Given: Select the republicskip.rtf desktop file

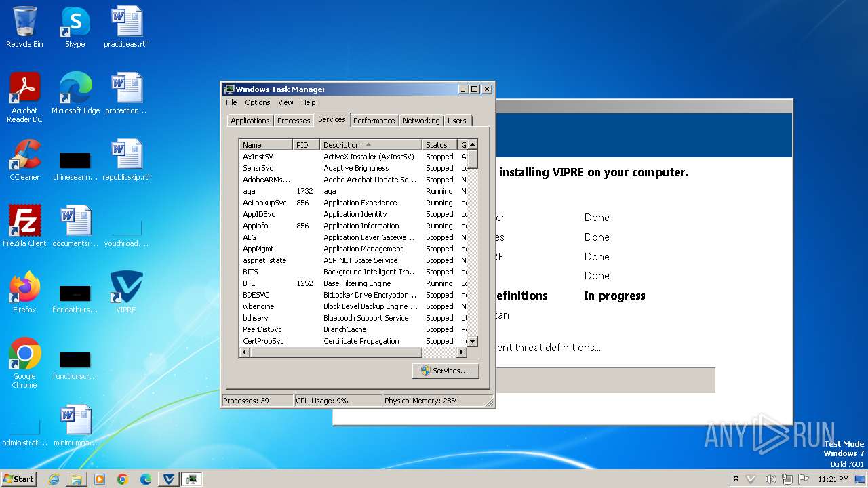Looking at the screenshot, I should point(126,160).
